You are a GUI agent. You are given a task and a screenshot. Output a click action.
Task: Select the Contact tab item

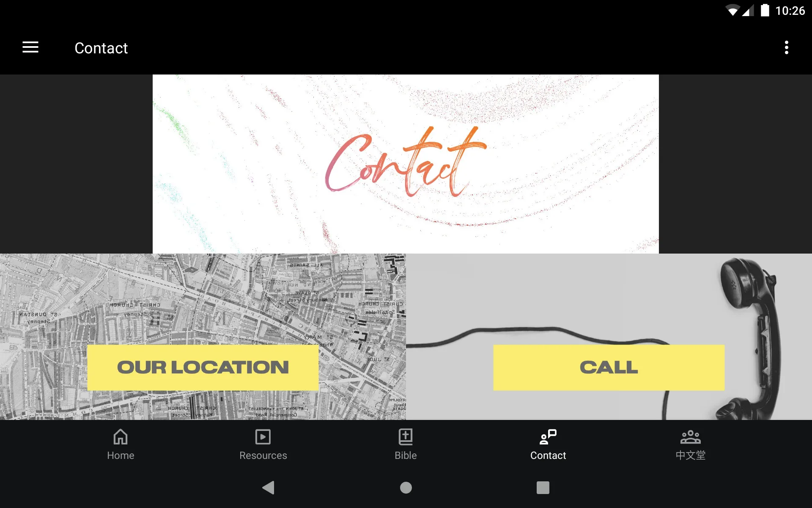pyautogui.click(x=548, y=444)
